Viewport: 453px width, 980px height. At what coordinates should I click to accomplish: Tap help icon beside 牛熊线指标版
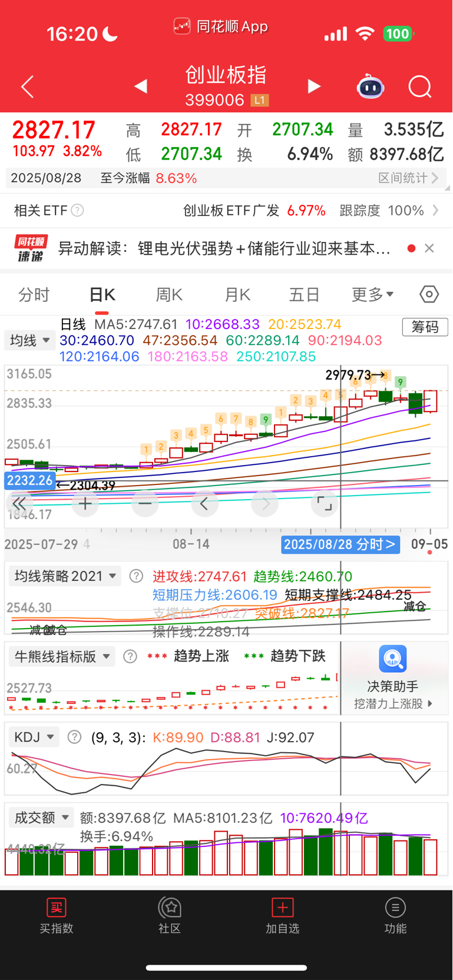130,656
